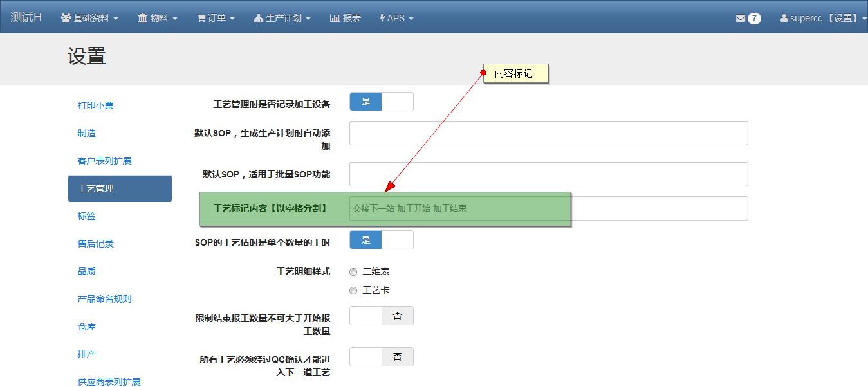This screenshot has height=387, width=868.
Task: Switch to 售后记录 settings section
Action: (96, 244)
